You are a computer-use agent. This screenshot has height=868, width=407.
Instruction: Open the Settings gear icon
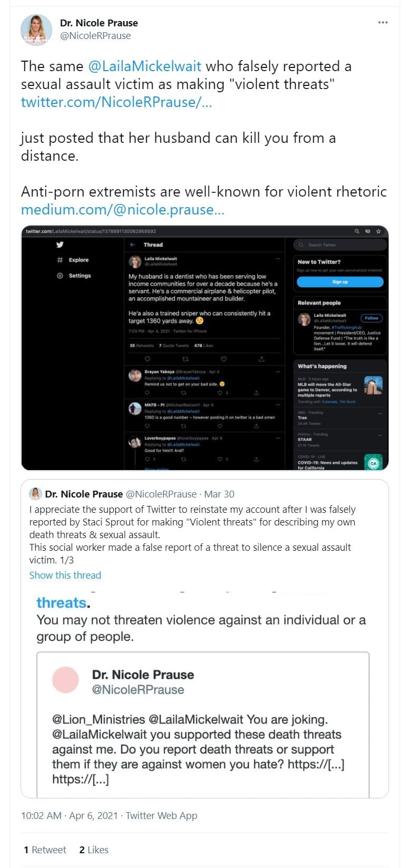coord(60,276)
